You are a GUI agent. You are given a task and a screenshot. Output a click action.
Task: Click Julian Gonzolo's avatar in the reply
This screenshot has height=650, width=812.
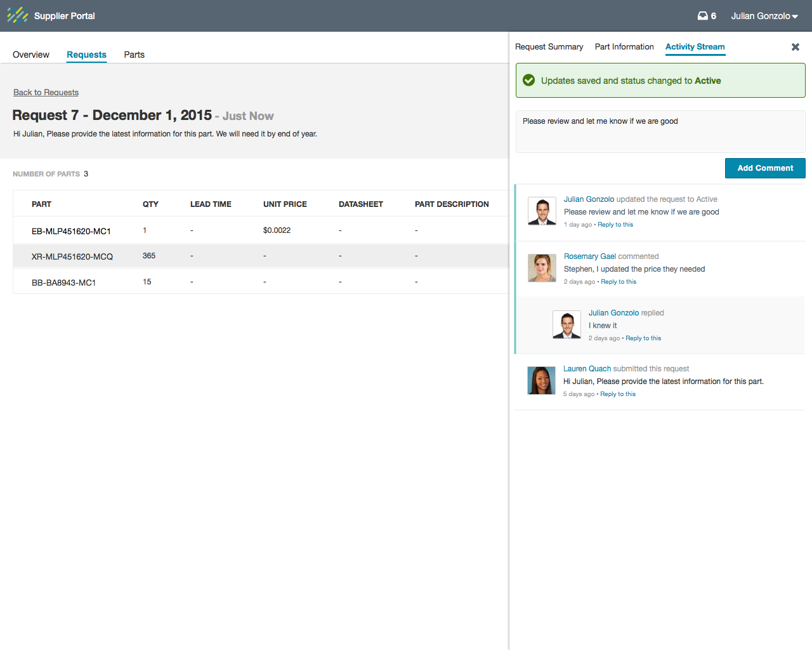pyautogui.click(x=566, y=324)
